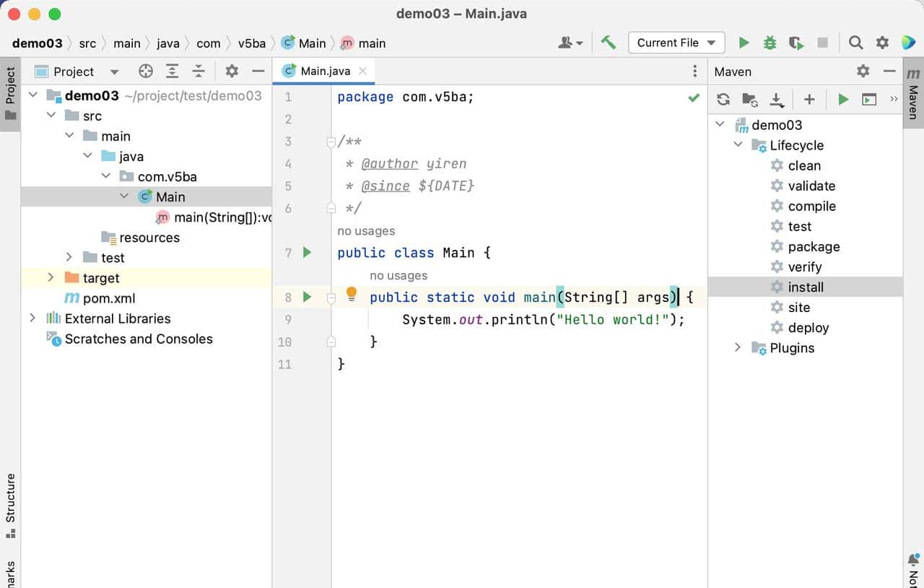Expand the Plugins node in Maven

point(737,347)
